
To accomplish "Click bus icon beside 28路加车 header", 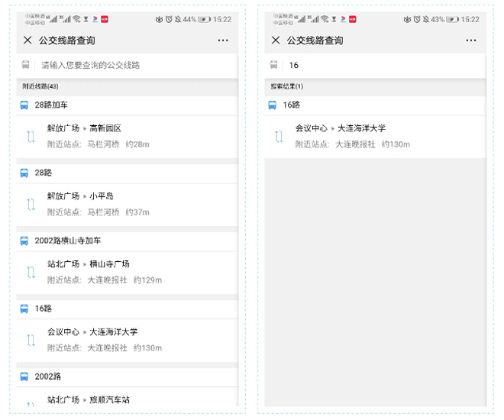I will click(x=24, y=105).
